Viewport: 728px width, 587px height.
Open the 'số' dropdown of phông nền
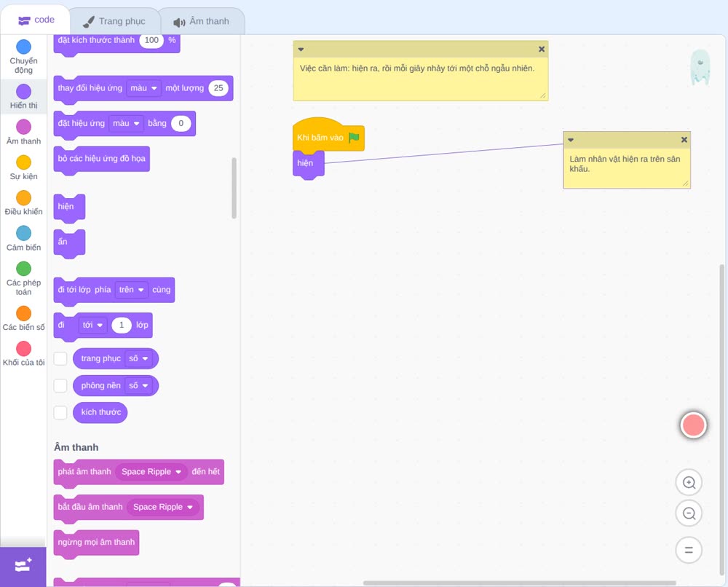[139, 385]
